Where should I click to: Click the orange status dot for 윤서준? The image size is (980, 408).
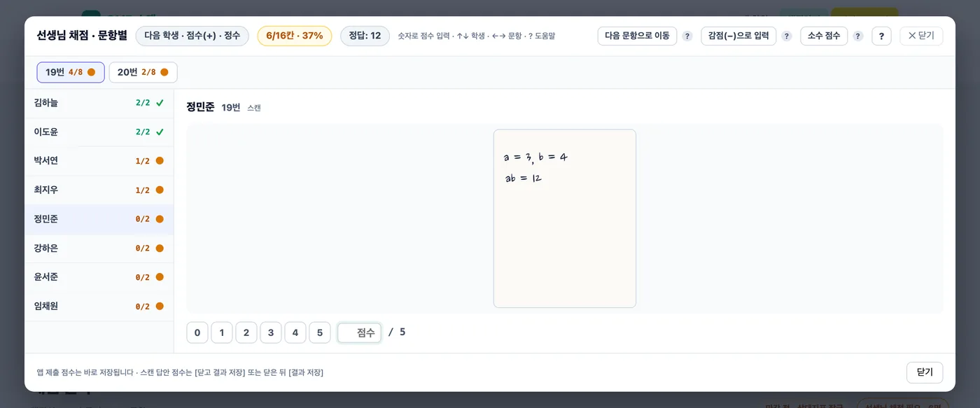coord(160,277)
